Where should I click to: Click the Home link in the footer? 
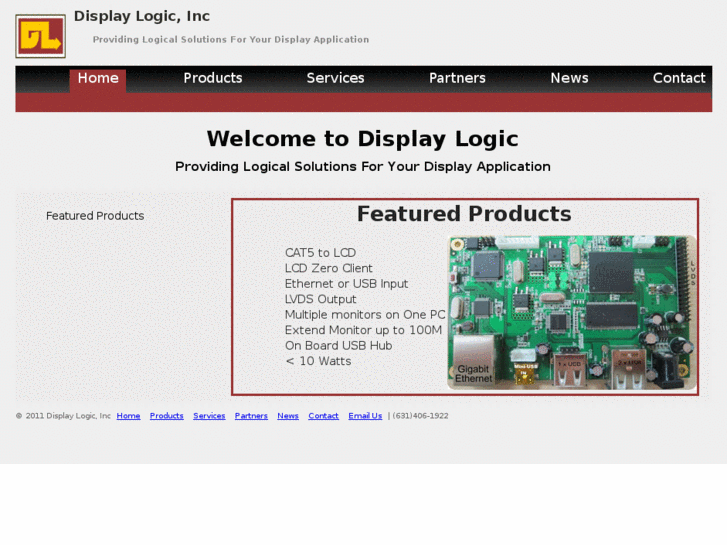(x=128, y=416)
